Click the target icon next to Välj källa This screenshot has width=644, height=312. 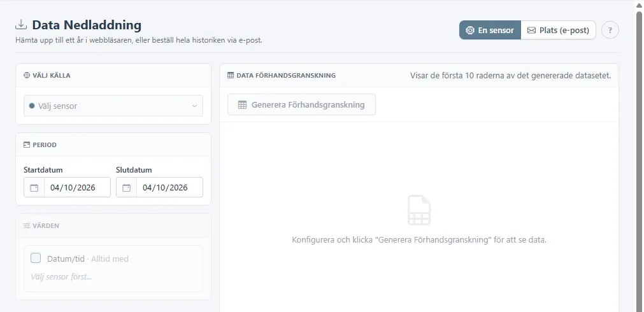27,76
